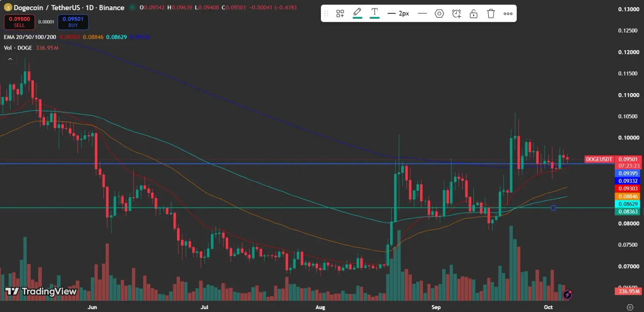Collapse the indicator legend arrow
The height and width of the screenshot is (312, 644).
coord(10,59)
